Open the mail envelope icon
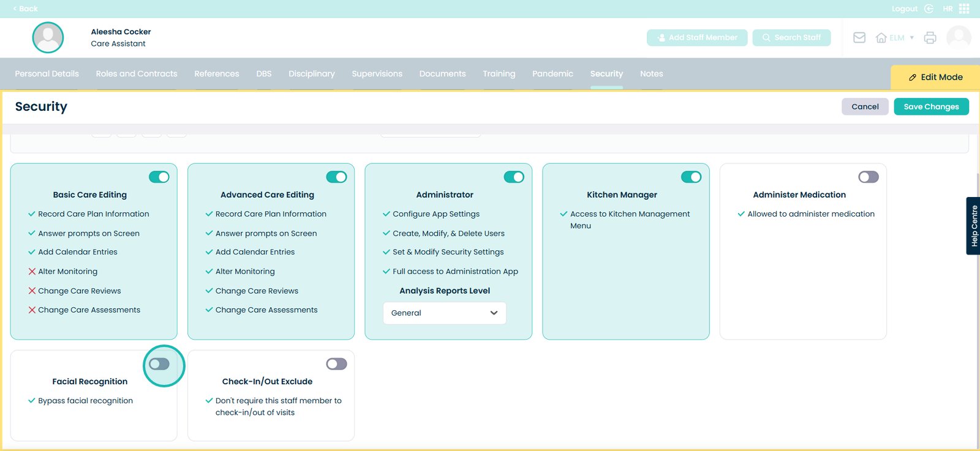 point(859,38)
